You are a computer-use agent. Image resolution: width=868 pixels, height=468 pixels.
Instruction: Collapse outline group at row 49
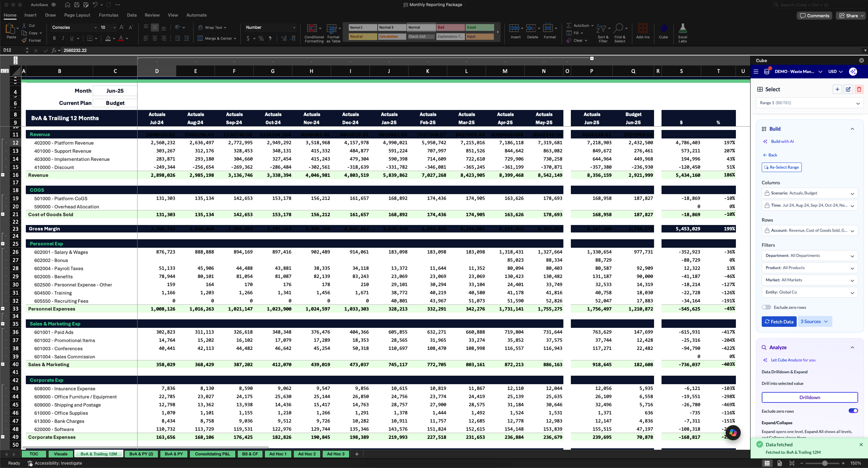pyautogui.click(x=3, y=437)
